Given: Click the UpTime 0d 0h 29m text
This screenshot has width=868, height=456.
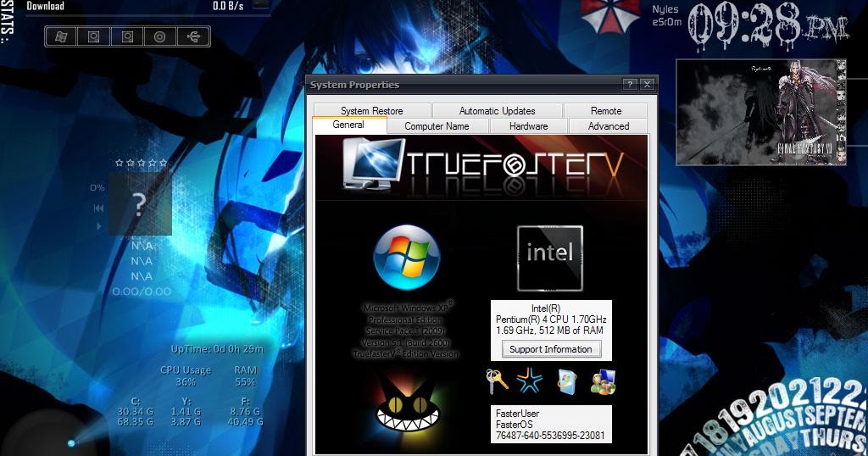Looking at the screenshot, I should point(217,349).
